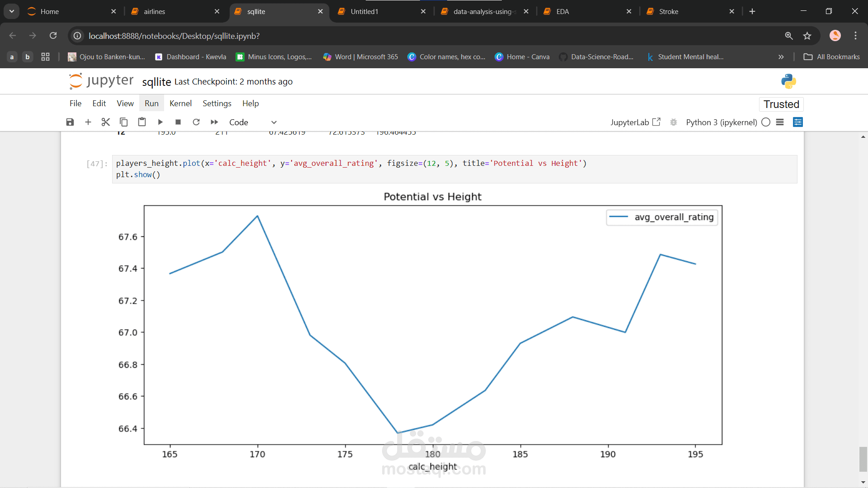The image size is (868, 488).
Task: Open the cell type Code dropdown
Action: tap(252, 122)
